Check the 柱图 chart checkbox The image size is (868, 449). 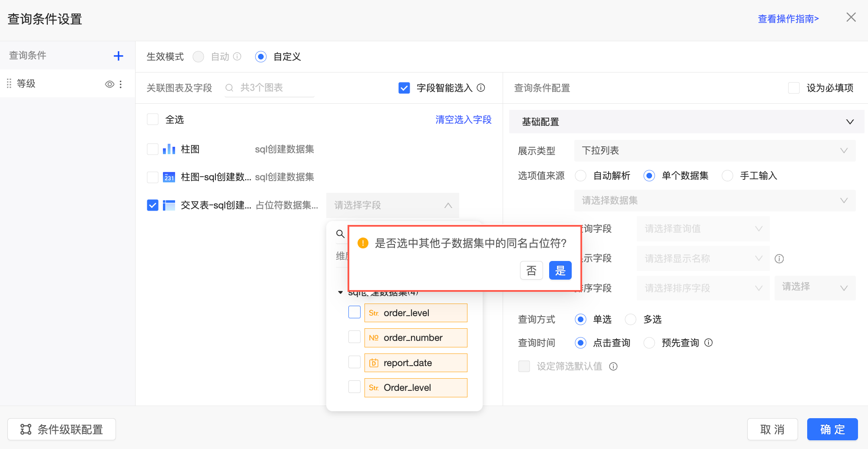point(152,149)
